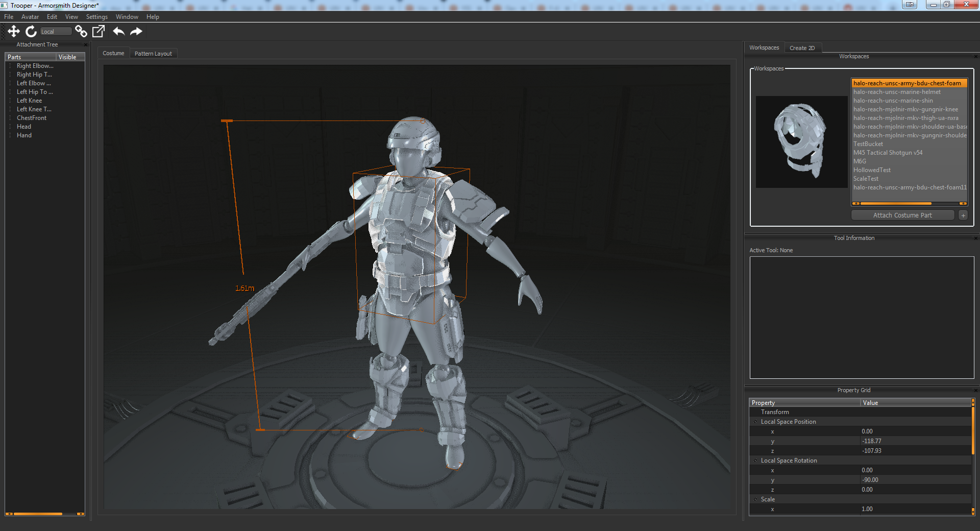Collapse the Local Space Position group
Image resolution: width=980 pixels, height=531 pixels.
coord(755,422)
